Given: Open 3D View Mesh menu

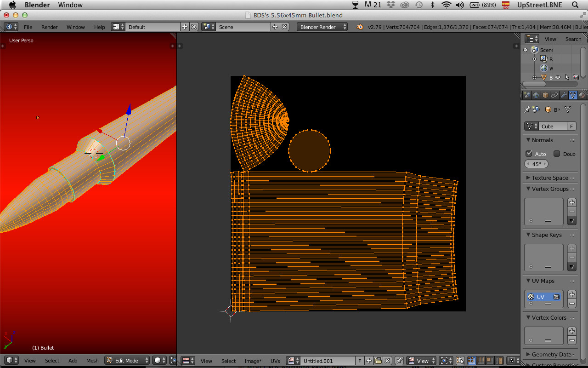Looking at the screenshot, I should pyautogui.click(x=92, y=361).
